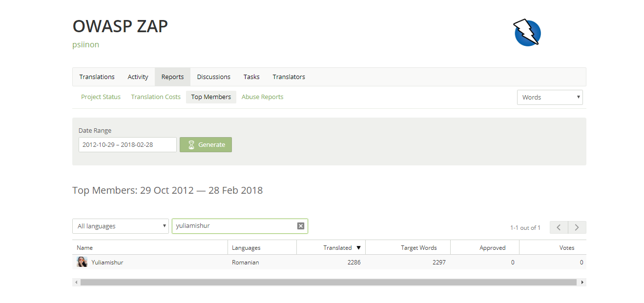The width and height of the screenshot is (644, 303).
Task: Open the Abuse Reports link
Action: (262, 97)
